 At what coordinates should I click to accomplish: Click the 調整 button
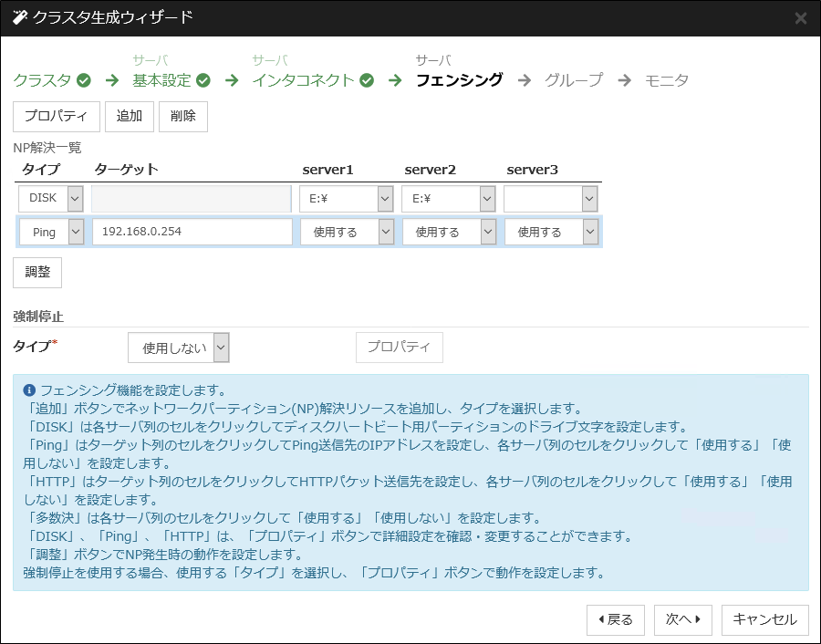(36, 272)
